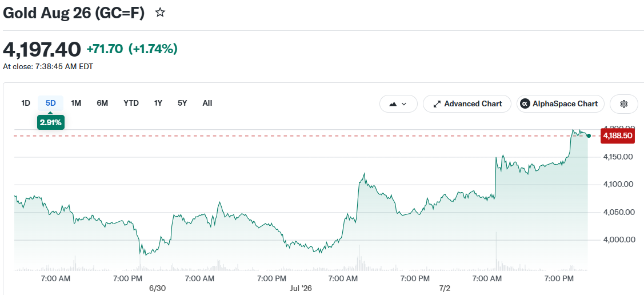This screenshot has width=644, height=295.
Task: Click the Jul '26 date label
Action: pyautogui.click(x=301, y=289)
